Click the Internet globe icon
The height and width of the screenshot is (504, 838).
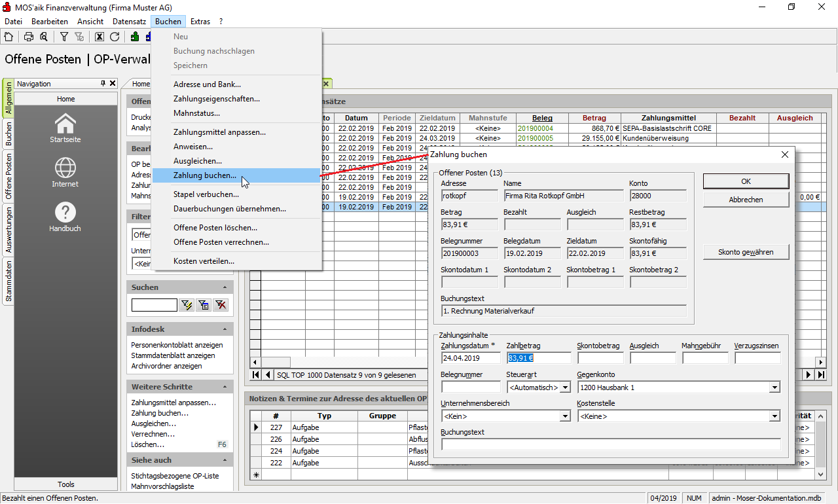pos(65,172)
